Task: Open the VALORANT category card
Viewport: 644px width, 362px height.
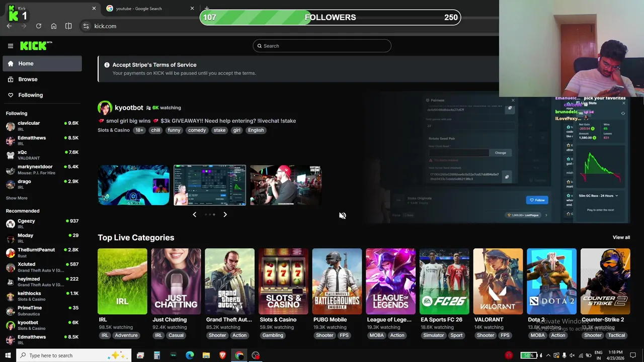Action: coord(498,282)
